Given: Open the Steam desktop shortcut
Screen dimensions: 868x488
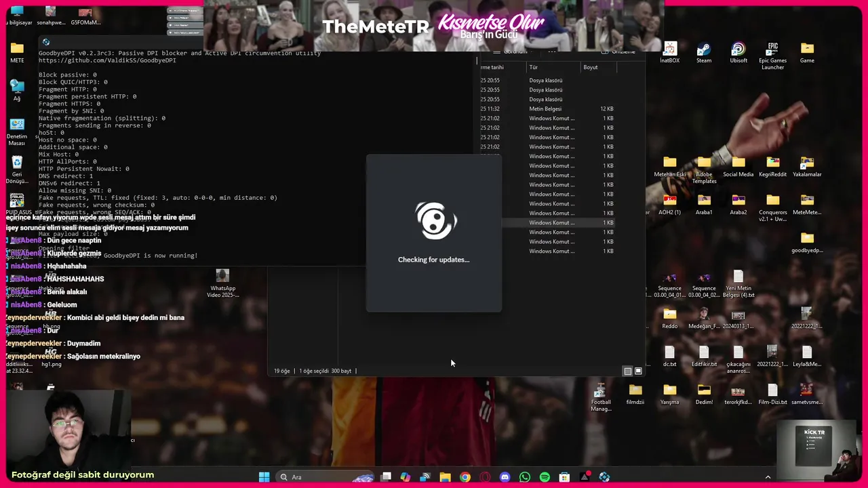Looking at the screenshot, I should coord(704,53).
